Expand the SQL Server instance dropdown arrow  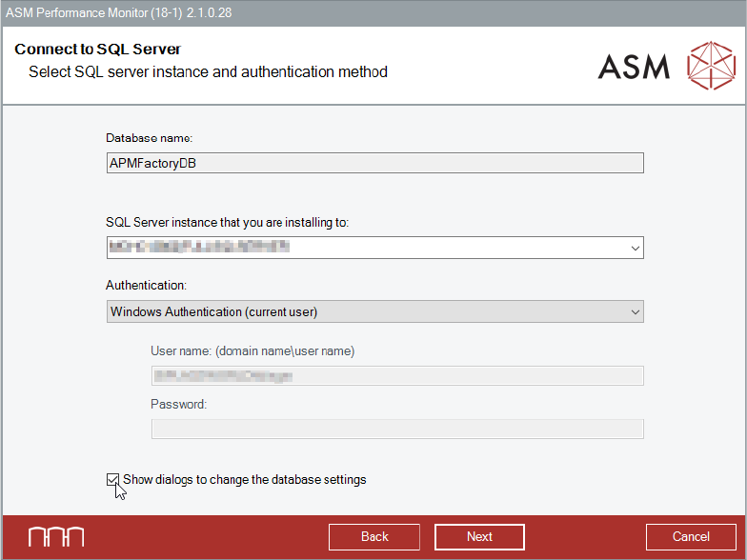tap(636, 249)
